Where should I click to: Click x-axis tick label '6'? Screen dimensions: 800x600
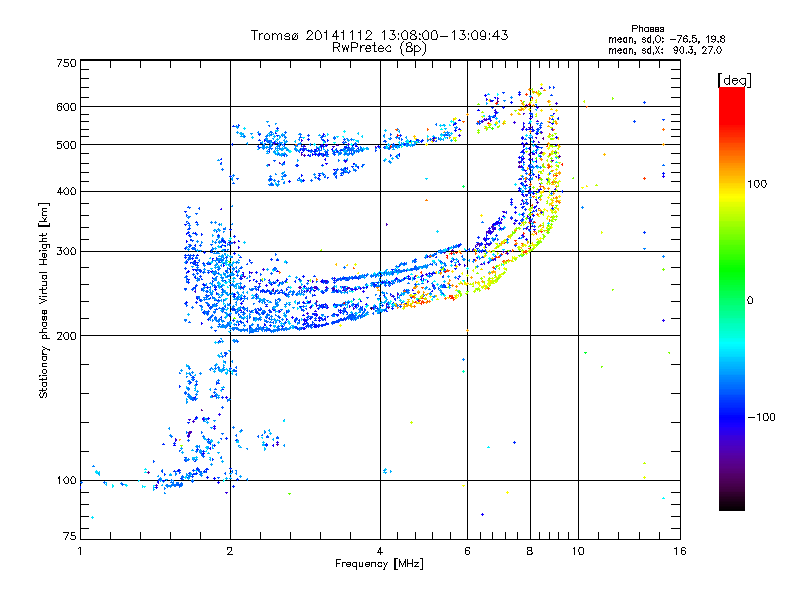pyautogui.click(x=467, y=551)
